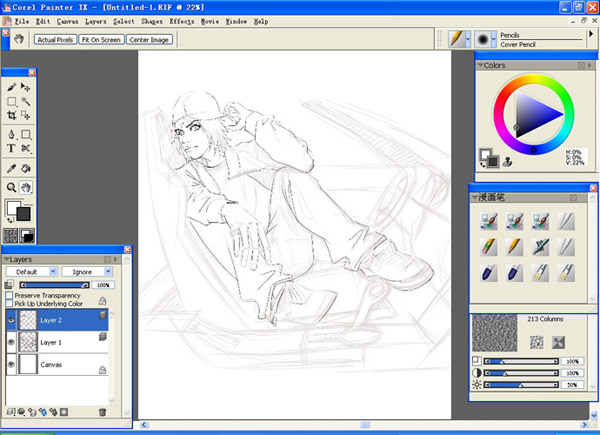Select the Brush tool in the toolbox
The width and height of the screenshot is (600, 435).
11,88
